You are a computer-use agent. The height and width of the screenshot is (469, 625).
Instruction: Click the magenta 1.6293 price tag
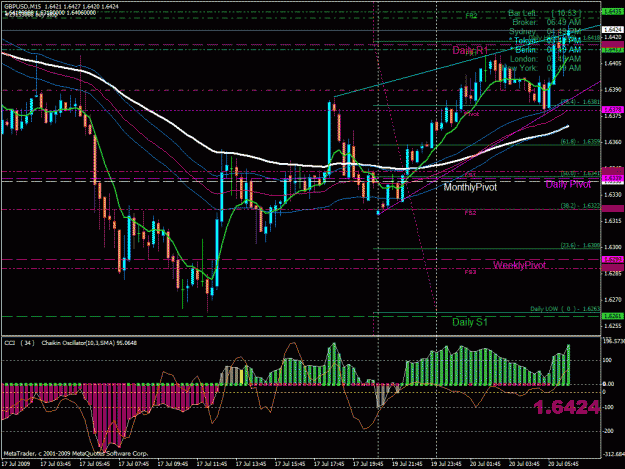612,259
